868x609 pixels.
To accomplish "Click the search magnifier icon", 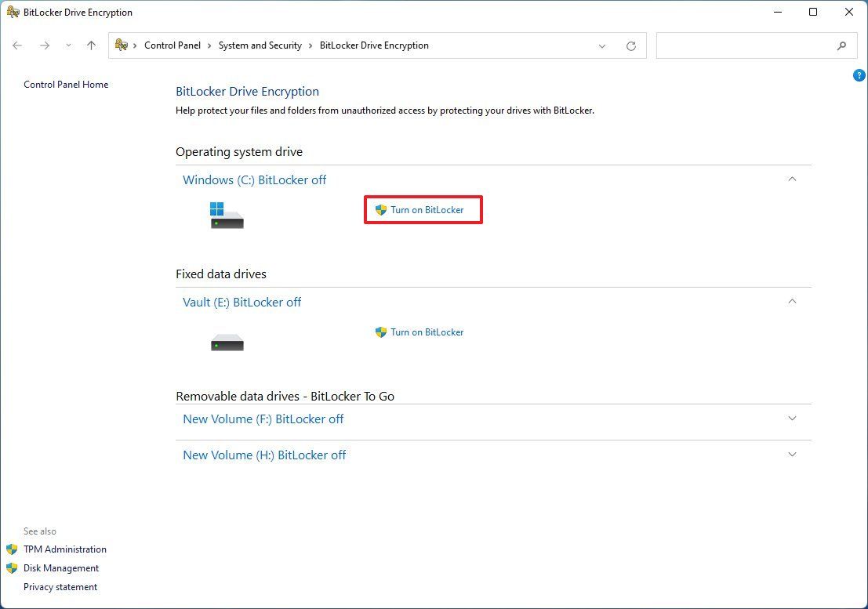I will [842, 46].
